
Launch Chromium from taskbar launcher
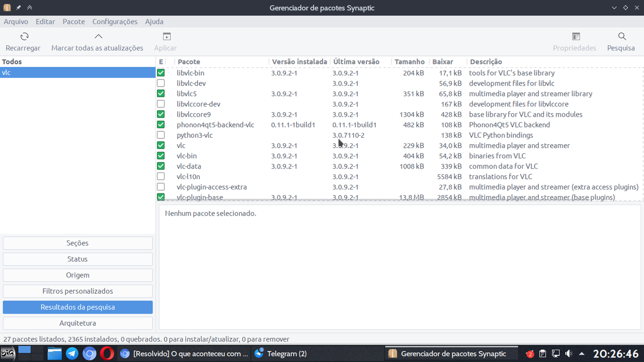(90, 353)
